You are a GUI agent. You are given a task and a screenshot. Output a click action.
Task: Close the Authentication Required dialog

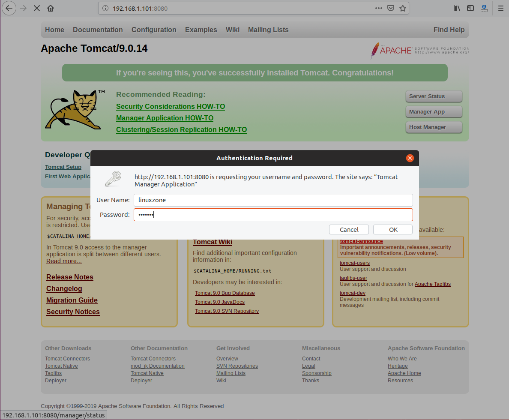click(x=410, y=158)
